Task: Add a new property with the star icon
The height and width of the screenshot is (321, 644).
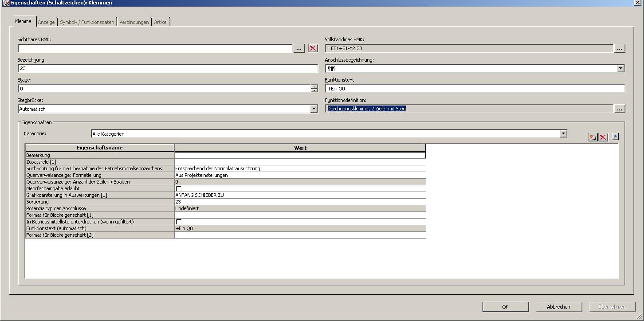Action: 593,137
